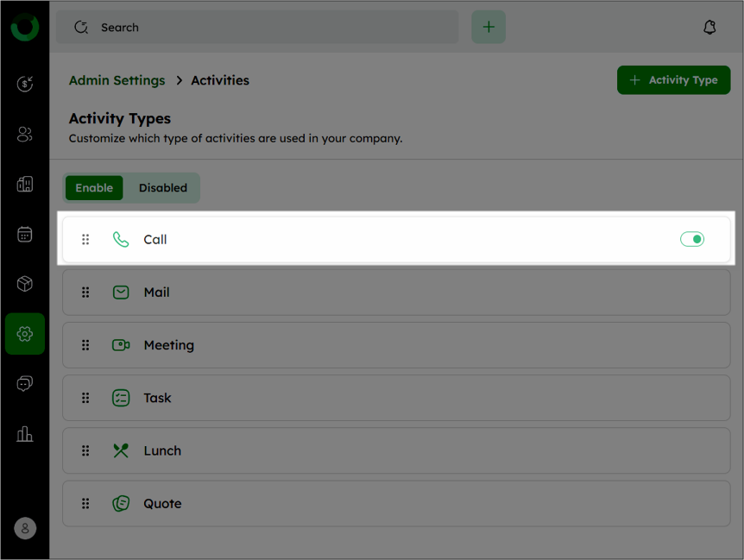Open the deals icon in sidebar
The height and width of the screenshot is (560, 744).
[x=25, y=84]
